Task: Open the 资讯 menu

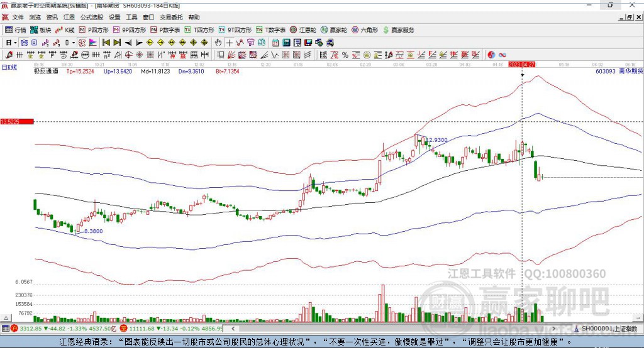Action: click(x=52, y=17)
